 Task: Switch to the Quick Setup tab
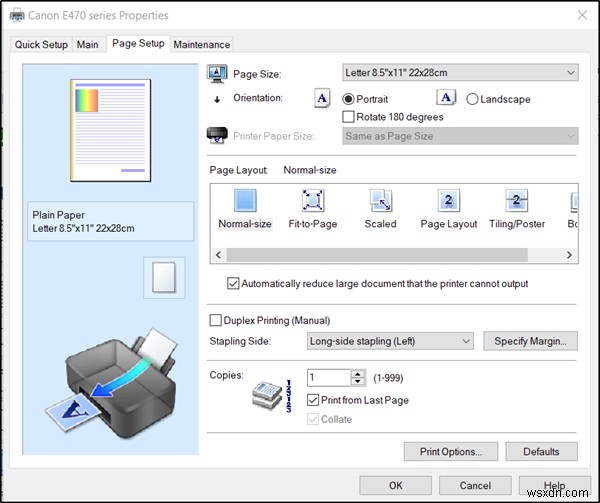41,45
